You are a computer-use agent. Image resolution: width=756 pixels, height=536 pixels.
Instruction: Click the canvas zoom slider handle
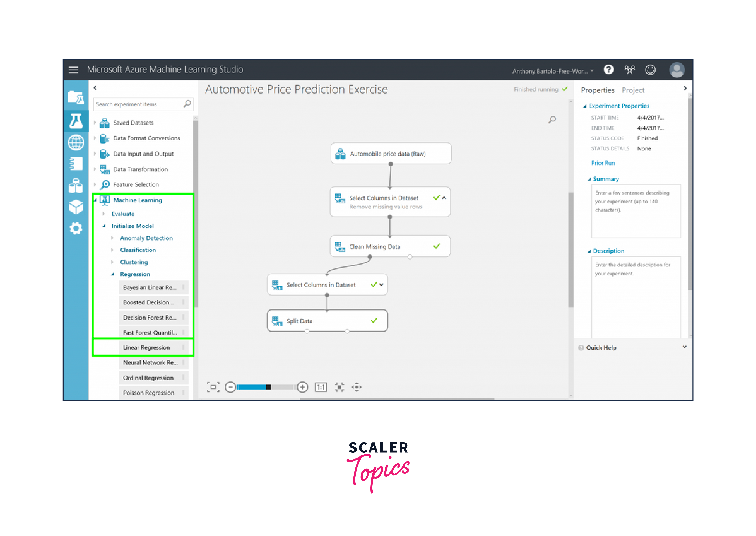268,387
